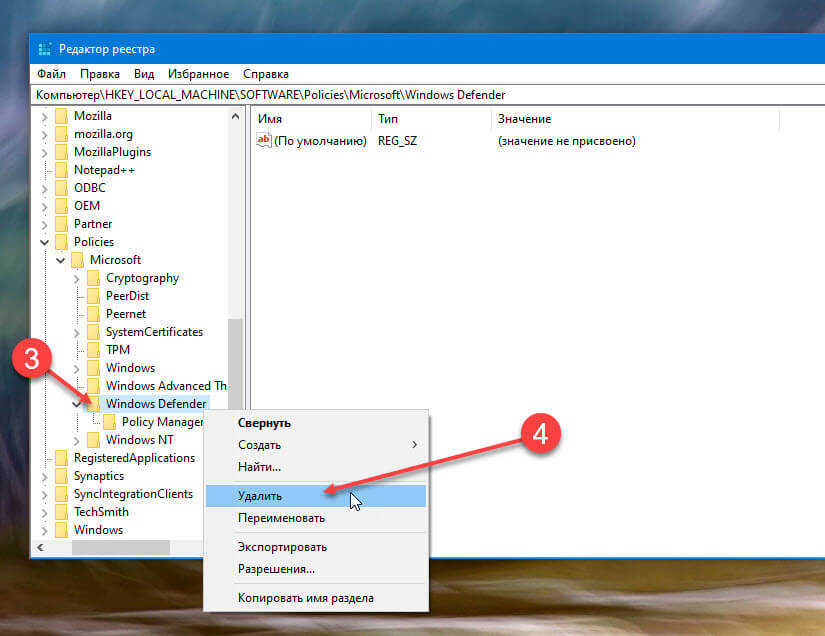Select Переименовать in context menu
This screenshot has height=636, width=825.
281,518
